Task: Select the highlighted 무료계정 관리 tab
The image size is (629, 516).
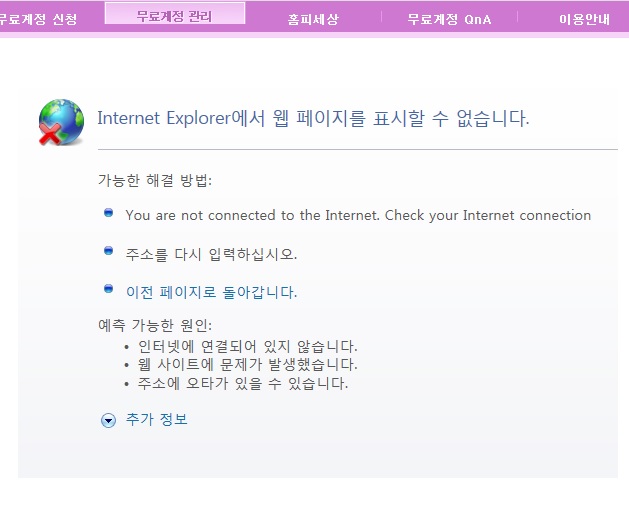Action: tap(174, 16)
